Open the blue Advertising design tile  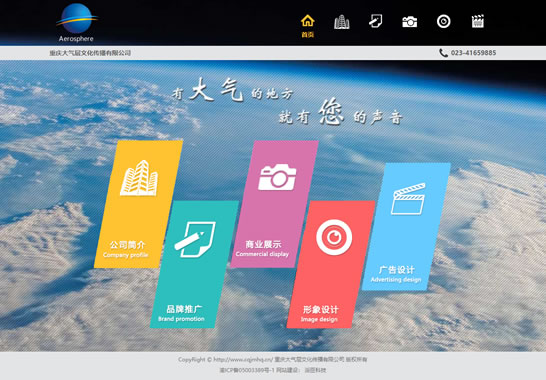click(406, 226)
